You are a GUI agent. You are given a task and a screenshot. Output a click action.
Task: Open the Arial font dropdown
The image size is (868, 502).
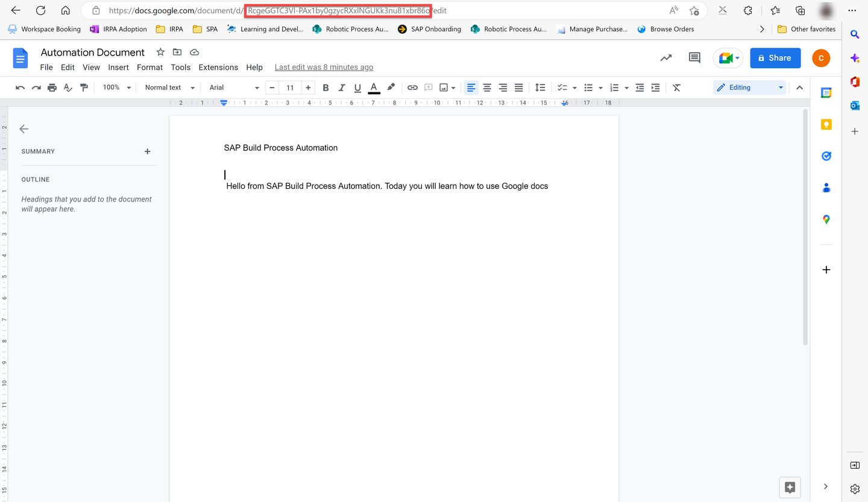pyautogui.click(x=234, y=87)
